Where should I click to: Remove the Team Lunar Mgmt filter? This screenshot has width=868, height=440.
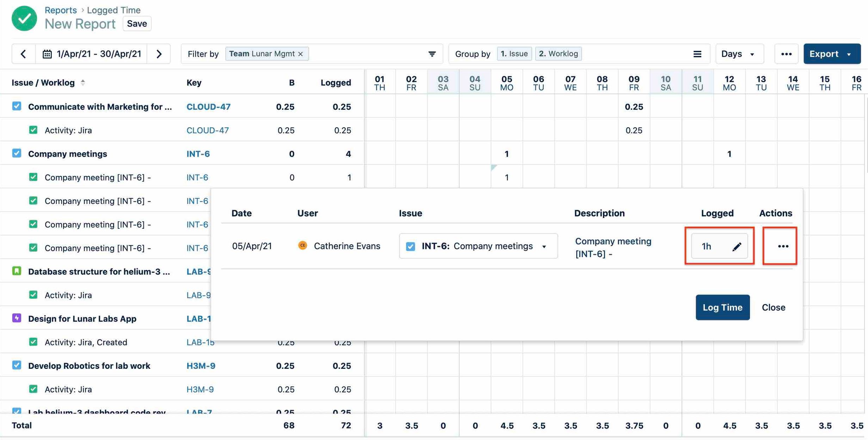[300, 54]
